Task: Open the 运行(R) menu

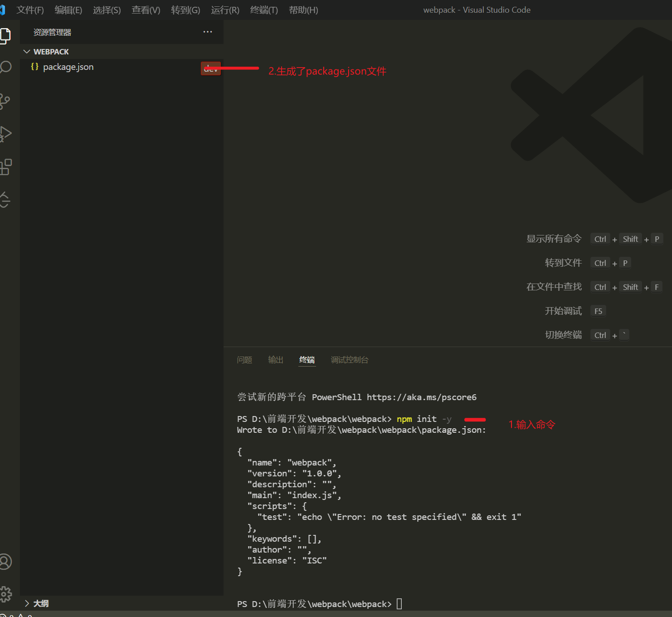Action: tap(225, 10)
